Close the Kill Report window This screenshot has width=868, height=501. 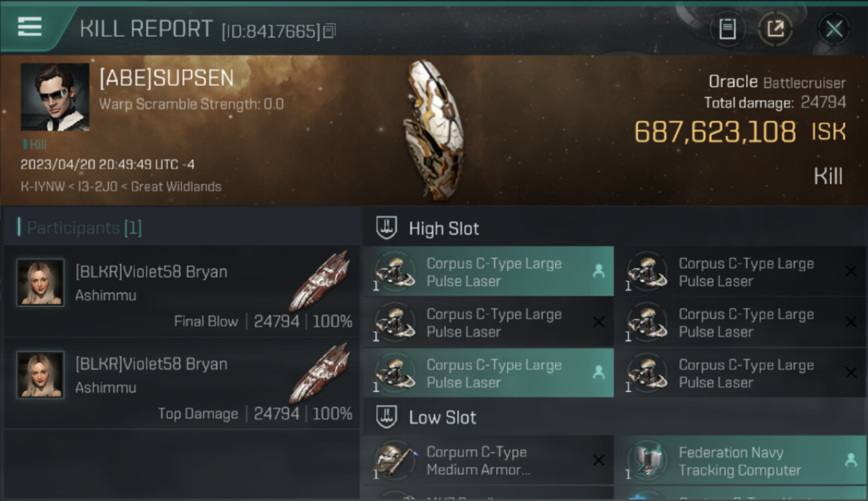coord(834,29)
